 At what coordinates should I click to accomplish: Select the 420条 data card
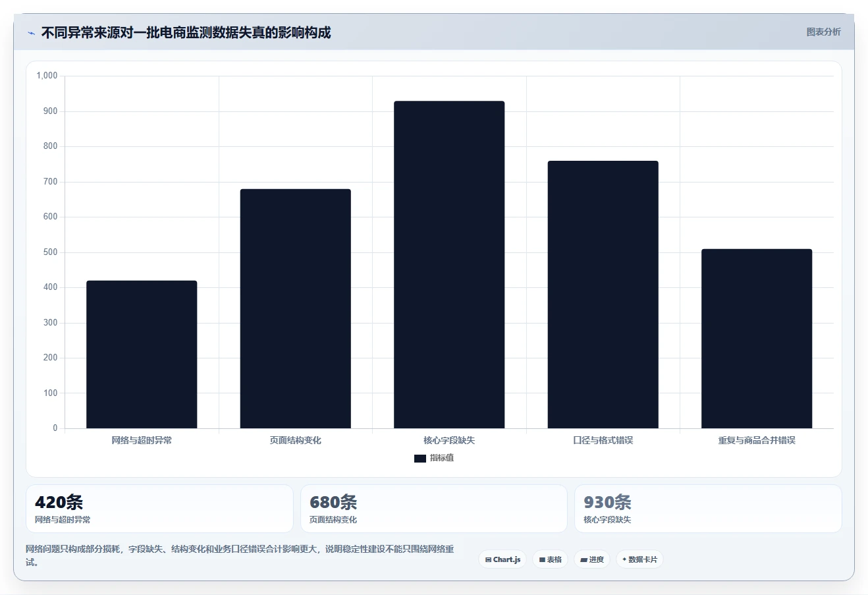tap(159, 509)
